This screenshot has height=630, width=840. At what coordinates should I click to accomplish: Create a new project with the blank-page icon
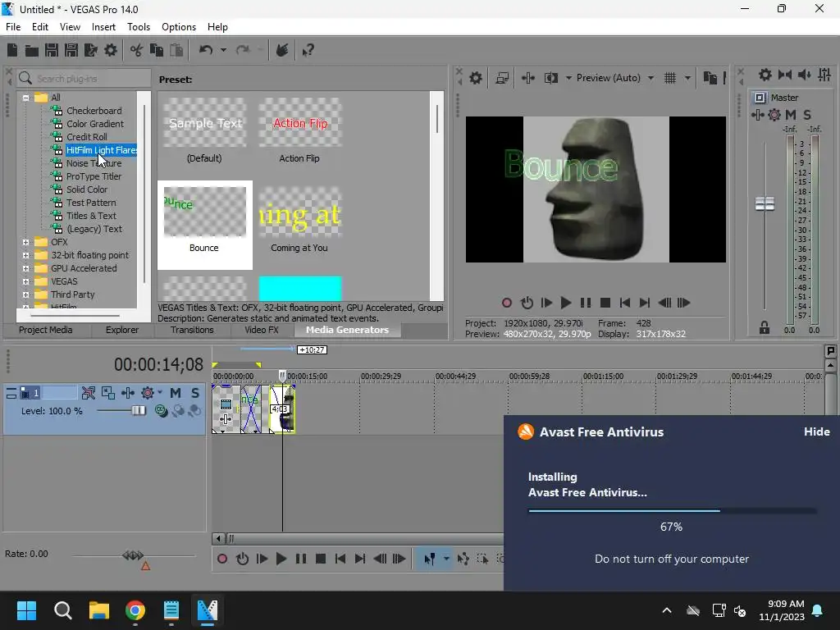[12, 50]
